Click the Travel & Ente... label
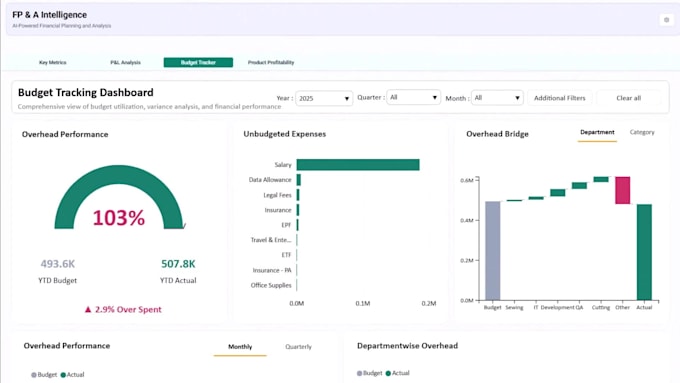The height and width of the screenshot is (383, 680). (x=271, y=240)
